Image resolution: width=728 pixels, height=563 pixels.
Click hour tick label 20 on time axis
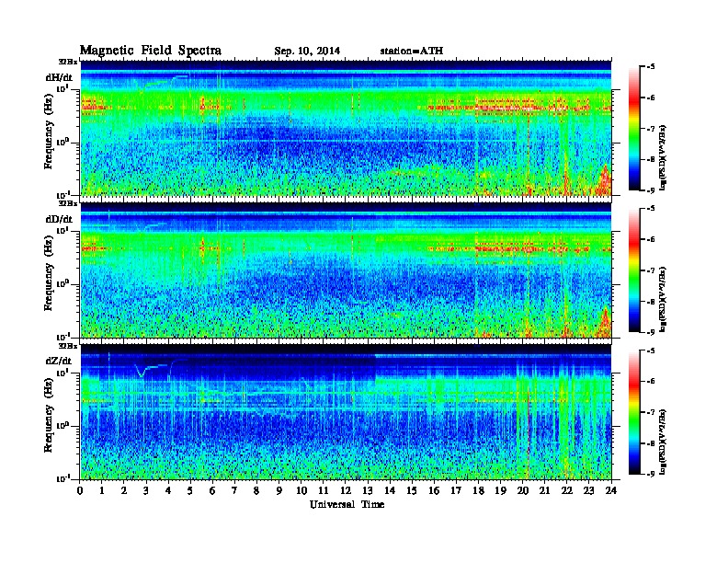click(523, 491)
